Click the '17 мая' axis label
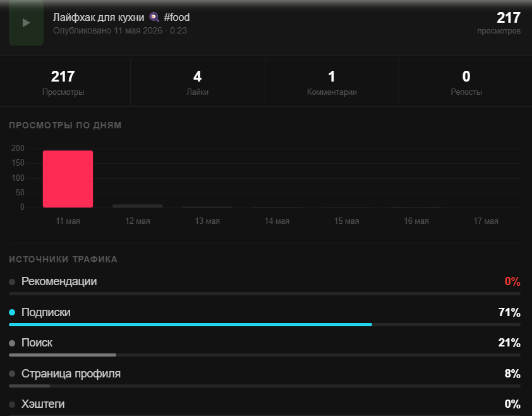Screen dimensions: 532x416 point(486,221)
